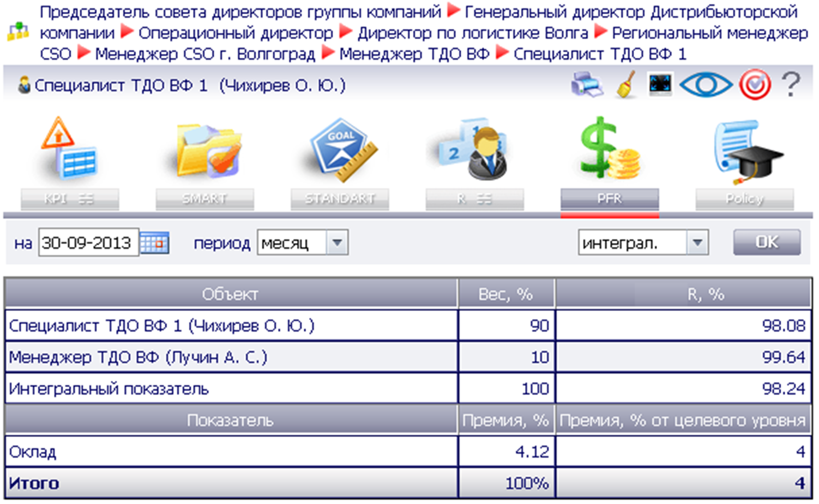
Task: Click the org structure icon in breadcrumb
Action: 19,32
